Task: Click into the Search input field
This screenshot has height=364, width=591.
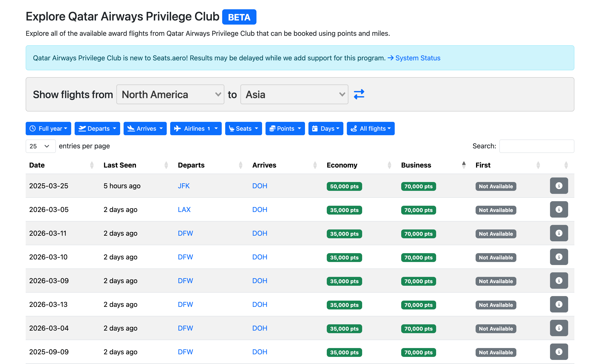Action: pyautogui.click(x=536, y=146)
